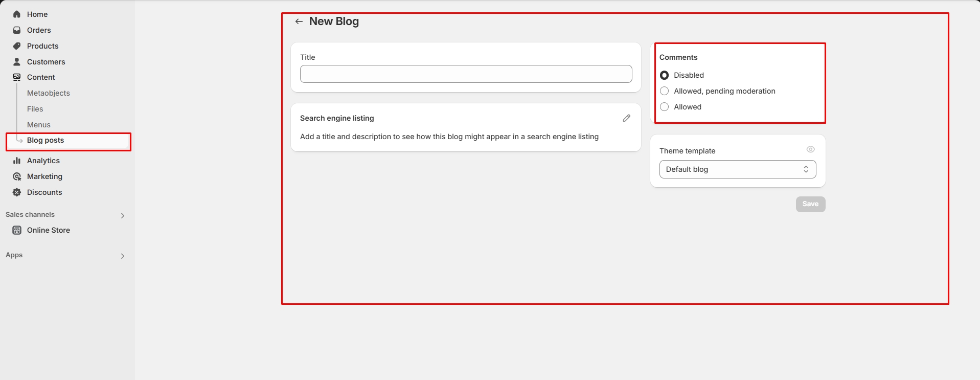Click the Analytics bar chart icon
This screenshot has height=380, width=980.
(x=17, y=161)
